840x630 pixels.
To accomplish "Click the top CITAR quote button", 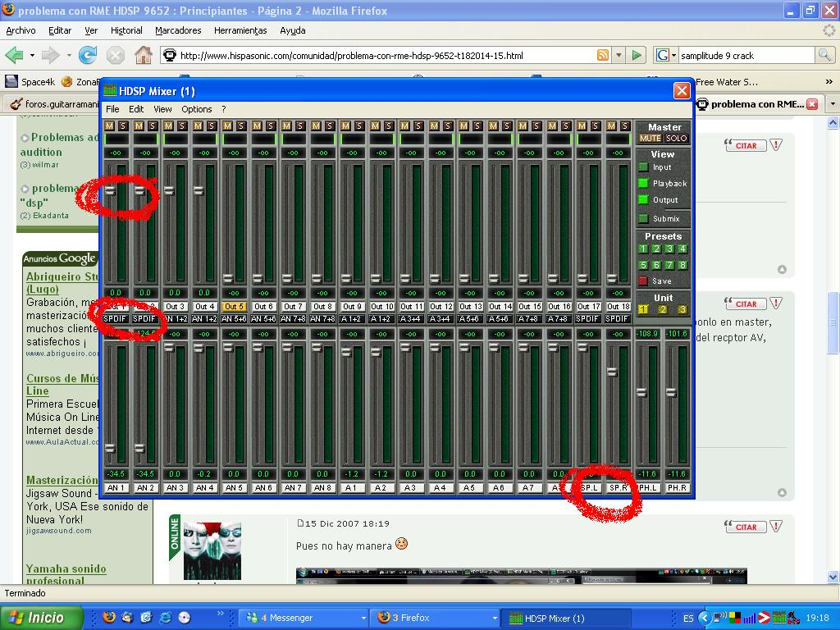I will (x=745, y=145).
